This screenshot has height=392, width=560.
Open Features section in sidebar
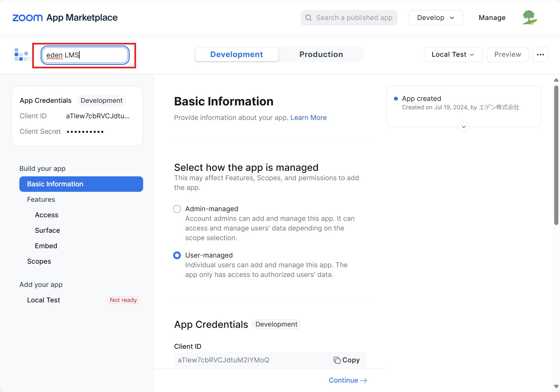41,200
